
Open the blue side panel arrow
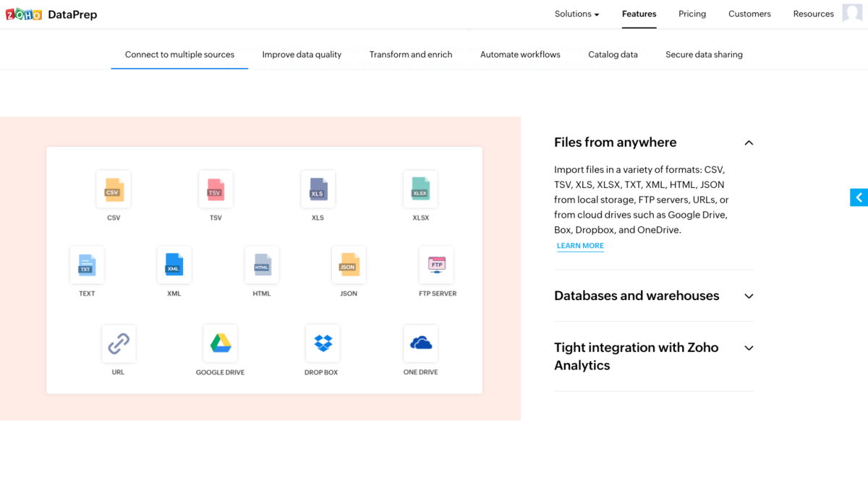click(859, 197)
